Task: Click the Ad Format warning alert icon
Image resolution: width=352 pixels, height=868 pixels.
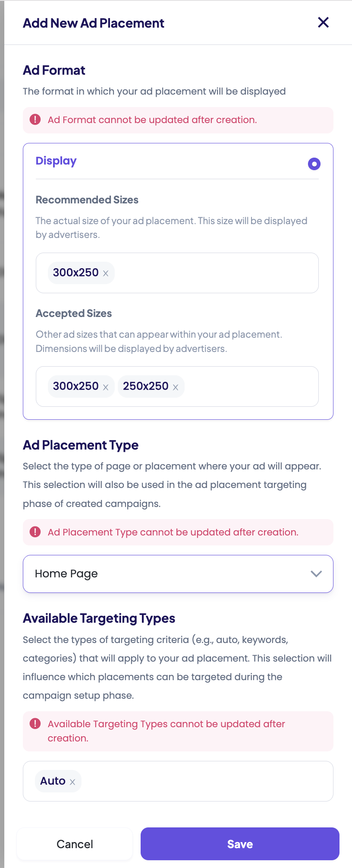Action: tap(35, 120)
